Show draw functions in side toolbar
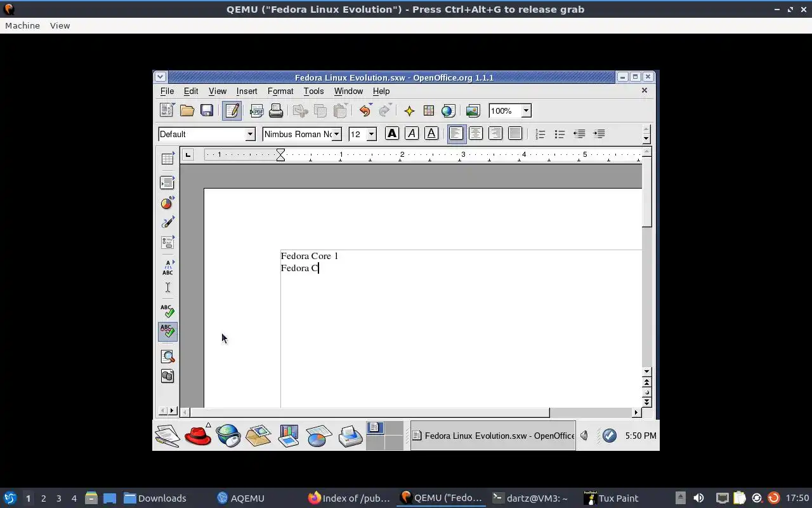Image resolution: width=812 pixels, height=508 pixels. point(167,222)
